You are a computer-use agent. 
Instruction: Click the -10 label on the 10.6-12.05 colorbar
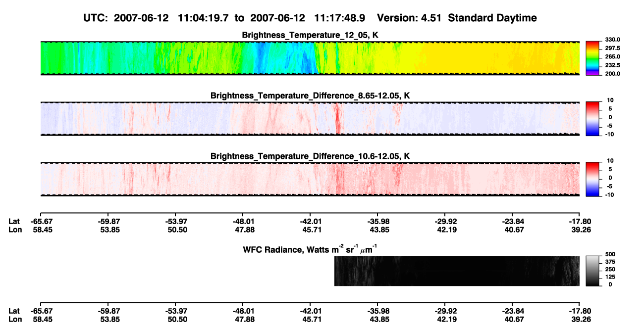pyautogui.click(x=610, y=194)
